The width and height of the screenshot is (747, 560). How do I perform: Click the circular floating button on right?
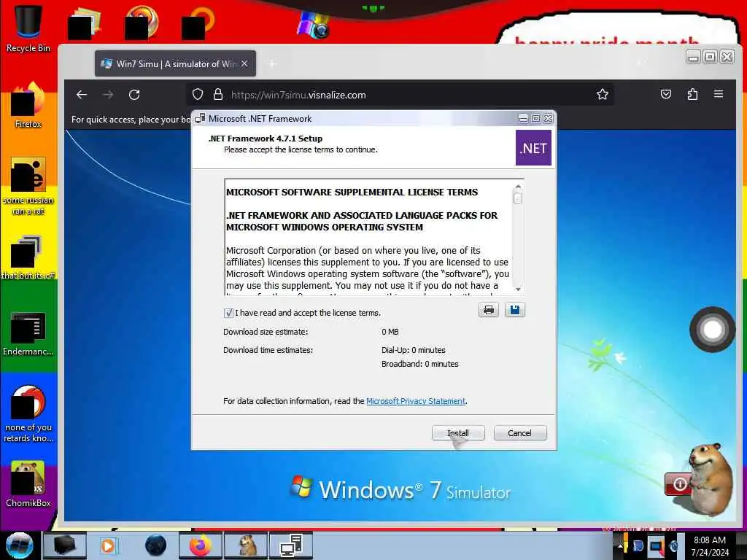[x=712, y=330]
